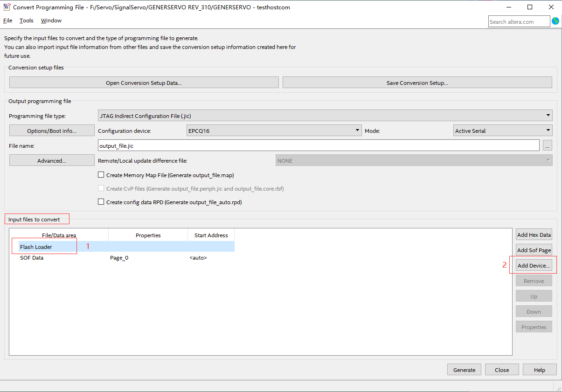Click the Properties column header
This screenshot has width=562, height=392.
(148, 235)
